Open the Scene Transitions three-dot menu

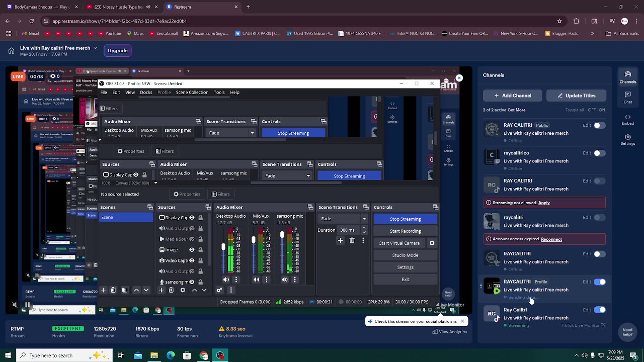point(363,241)
